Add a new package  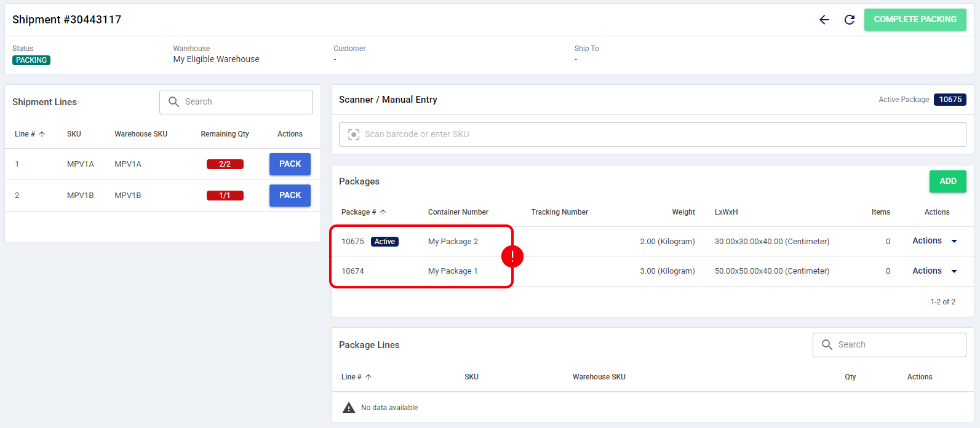point(947,181)
